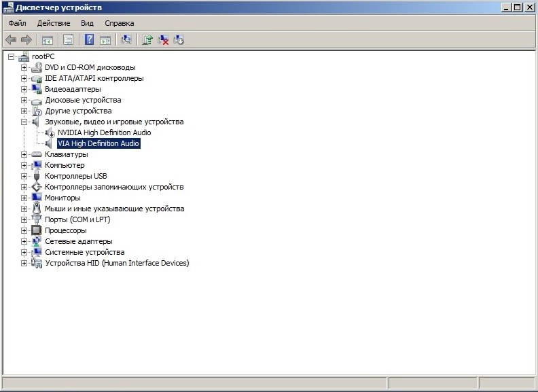The height and width of the screenshot is (392, 538).
Task: Click the Контроллеры USB plug icon
Action: click(x=37, y=176)
